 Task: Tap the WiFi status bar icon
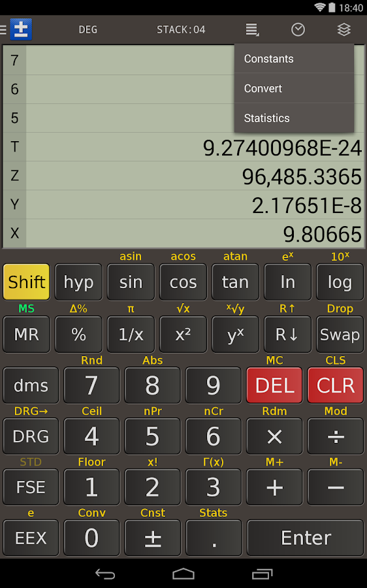click(x=320, y=7)
